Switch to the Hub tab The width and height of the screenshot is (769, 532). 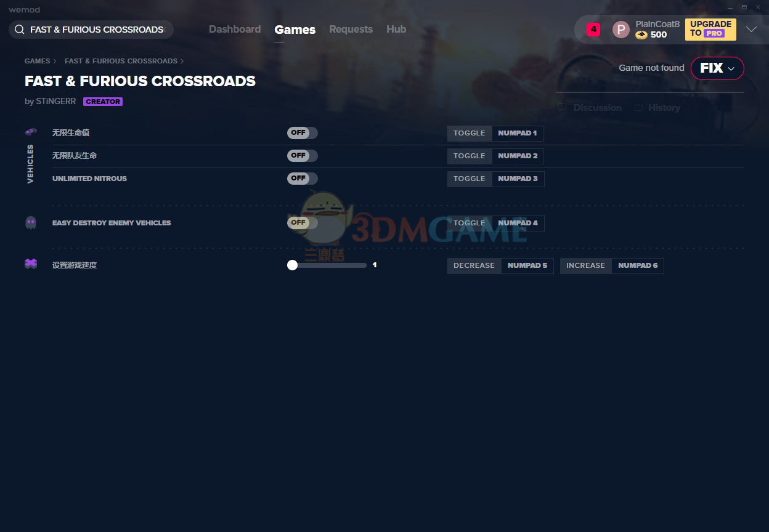(x=396, y=30)
